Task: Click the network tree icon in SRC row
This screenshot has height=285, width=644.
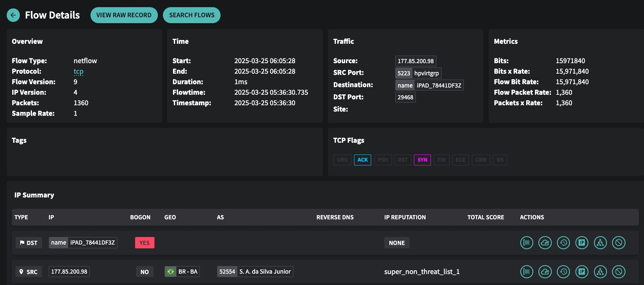Action: [600, 272]
